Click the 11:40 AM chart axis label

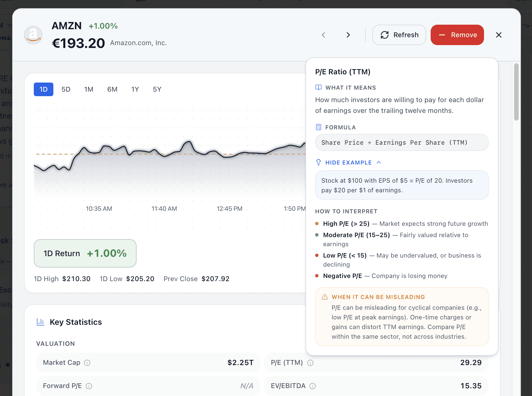(x=164, y=208)
